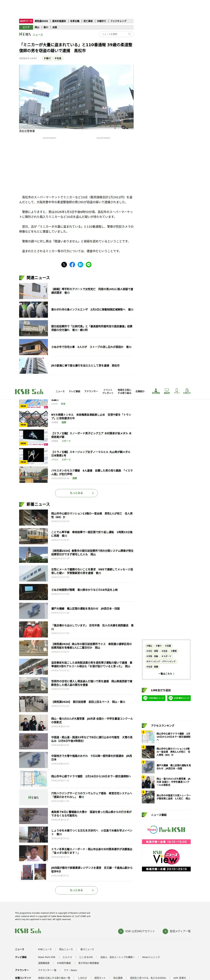
Task: Open thumbnail of さぬき映画祭が開幕 story
Action: point(34,592)
